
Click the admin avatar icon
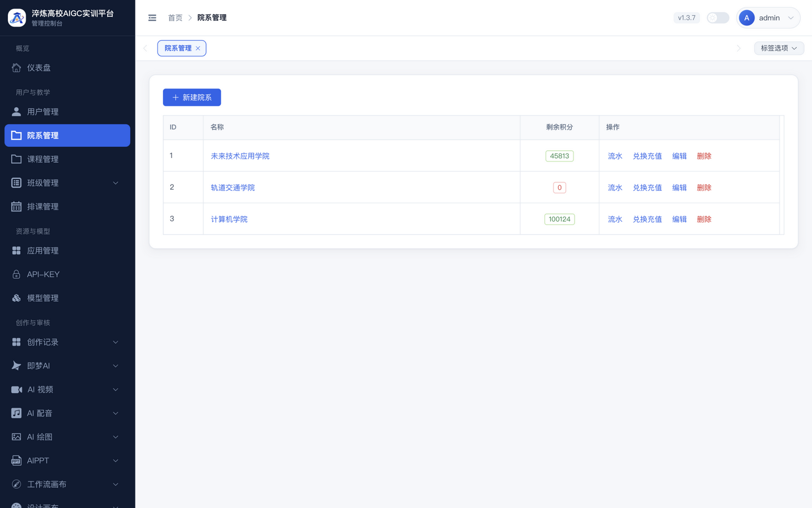pos(747,18)
